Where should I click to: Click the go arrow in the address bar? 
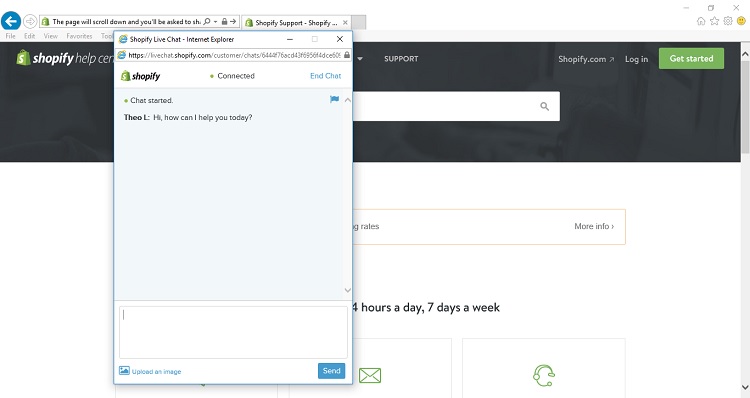(233, 22)
